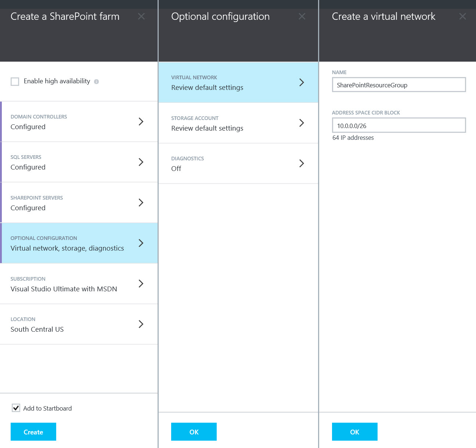476x448 pixels.
Task: Expand Location chevron arrow
Action: click(x=141, y=324)
